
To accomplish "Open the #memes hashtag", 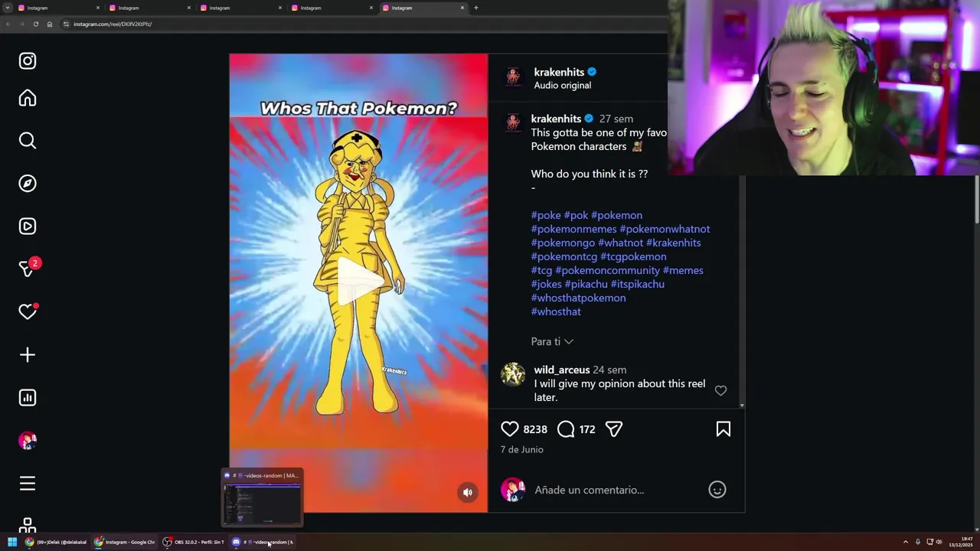I will pos(683,270).
